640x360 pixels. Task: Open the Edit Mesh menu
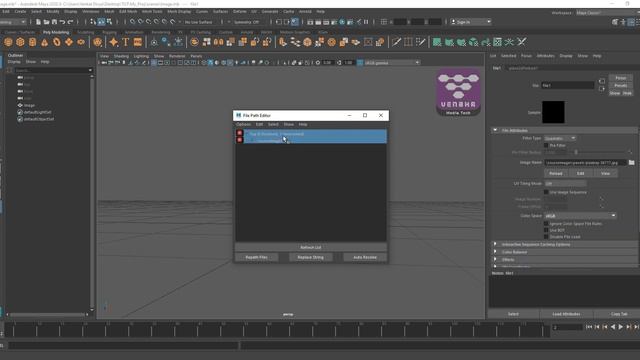click(x=128, y=11)
